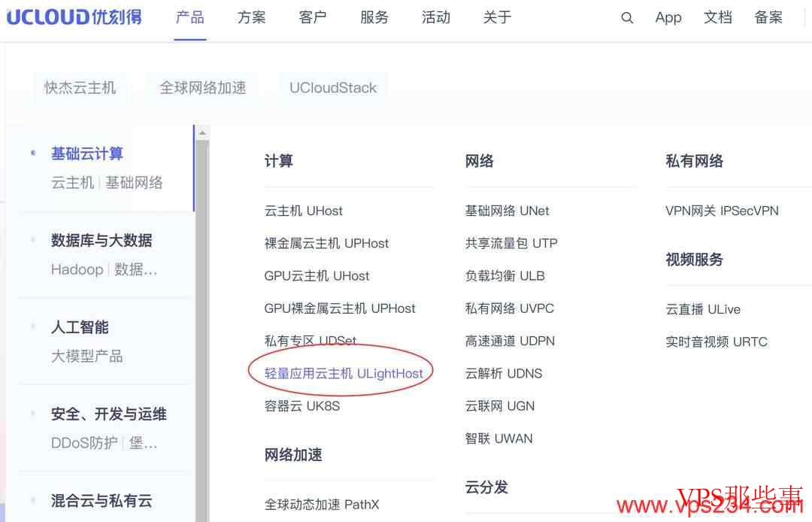This screenshot has height=522, width=812.
Task: Click the 大模型产品 subtitle
Action: [87, 357]
